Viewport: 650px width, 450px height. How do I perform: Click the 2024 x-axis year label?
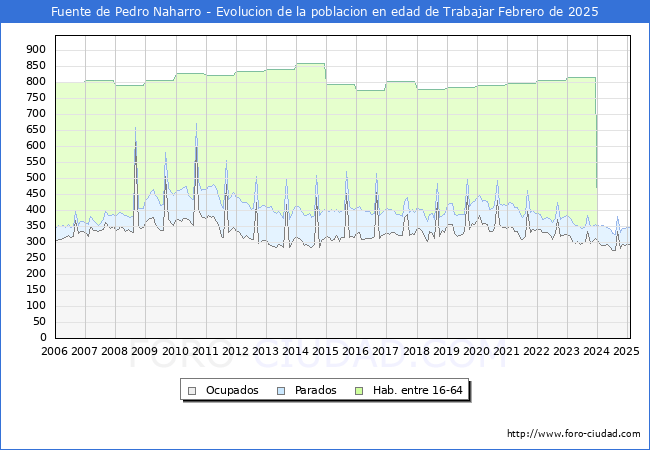point(597,351)
